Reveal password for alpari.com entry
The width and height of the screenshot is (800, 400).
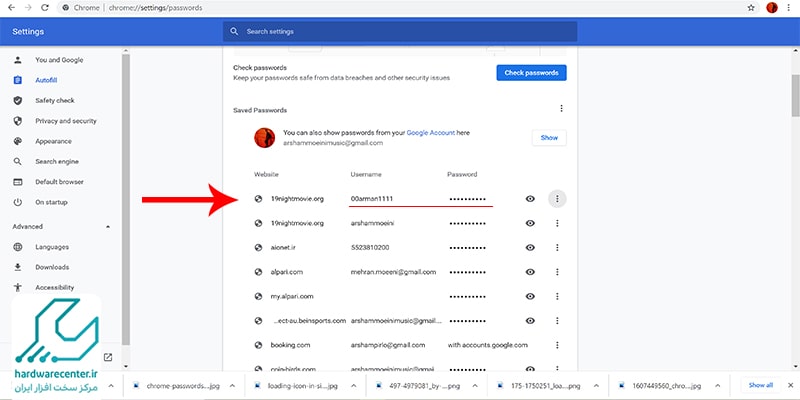tap(530, 272)
